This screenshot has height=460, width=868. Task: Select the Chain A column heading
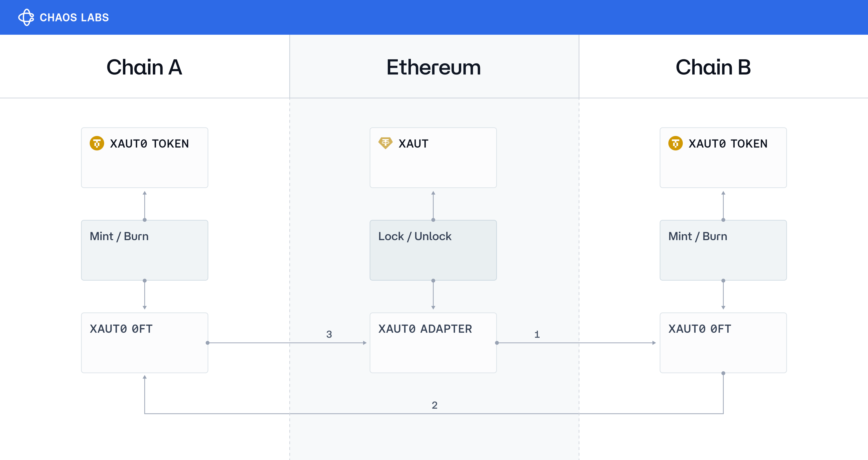pyautogui.click(x=144, y=67)
